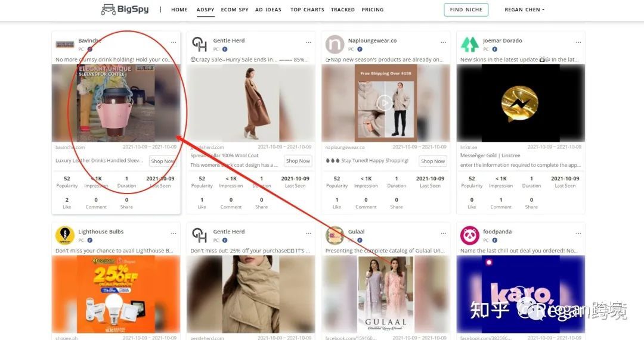
Task: Open the Lighthouse Bulbs 25% off ad image
Action: click(116, 294)
